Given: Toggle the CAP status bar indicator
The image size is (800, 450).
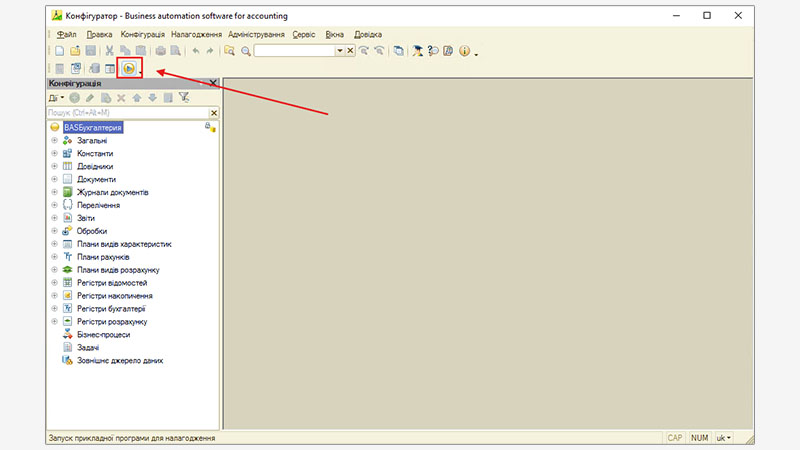Looking at the screenshot, I should [x=675, y=438].
